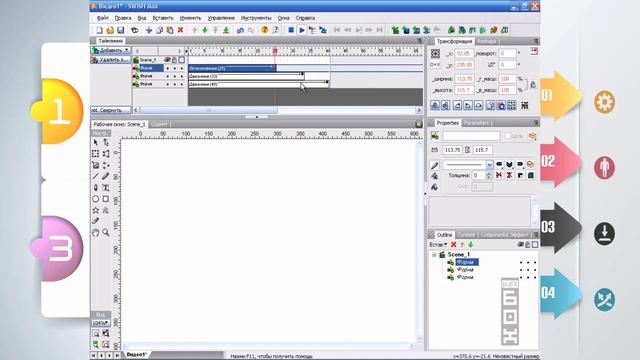
Task: Click the selected blue effect bar in the timeline
Action: (x=232, y=68)
